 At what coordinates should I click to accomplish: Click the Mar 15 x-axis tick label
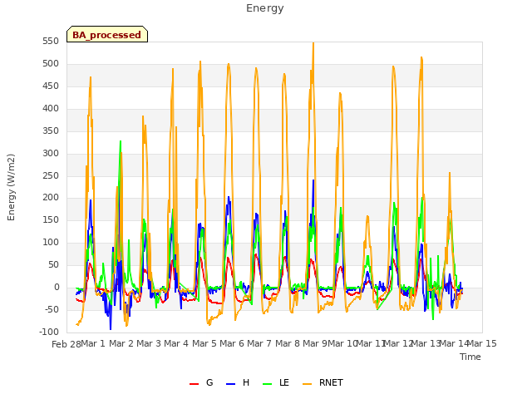pyautogui.click(x=482, y=343)
